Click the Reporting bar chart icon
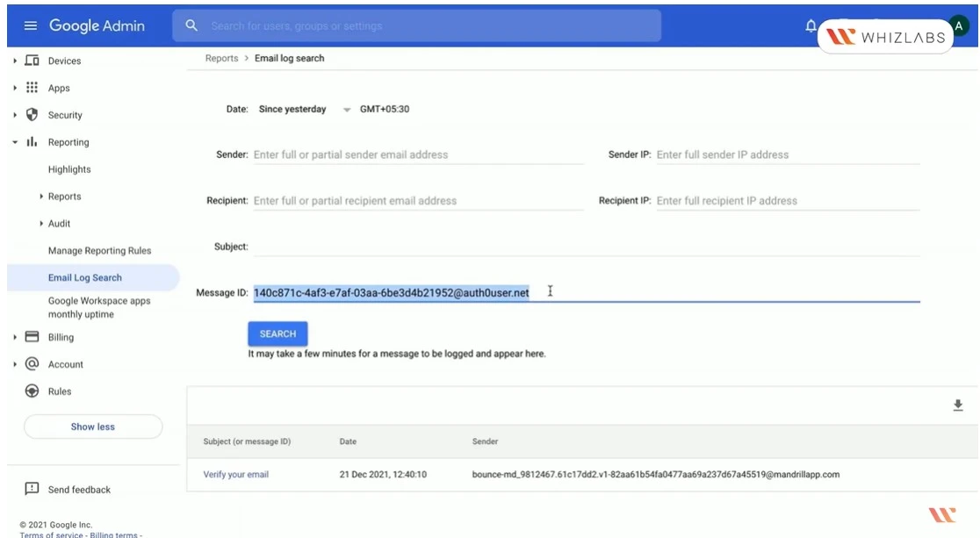Image resolution: width=980 pixels, height=538 pixels. tap(32, 142)
